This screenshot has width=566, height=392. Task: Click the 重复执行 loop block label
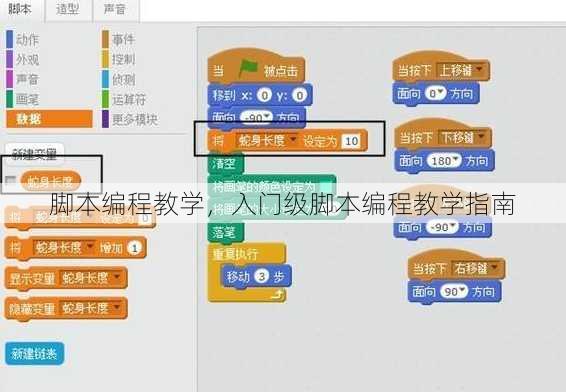click(235, 254)
